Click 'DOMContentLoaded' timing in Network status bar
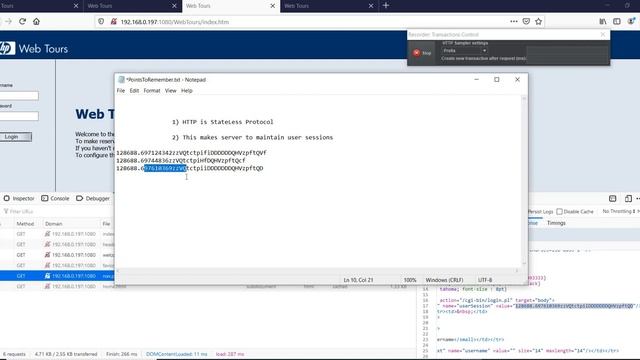Image resolution: width=640 pixels, height=360 pixels. click(176, 354)
